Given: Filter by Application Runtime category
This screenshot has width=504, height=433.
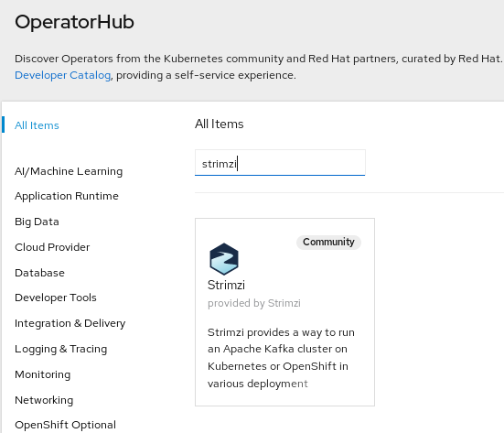Looking at the screenshot, I should (67, 196).
